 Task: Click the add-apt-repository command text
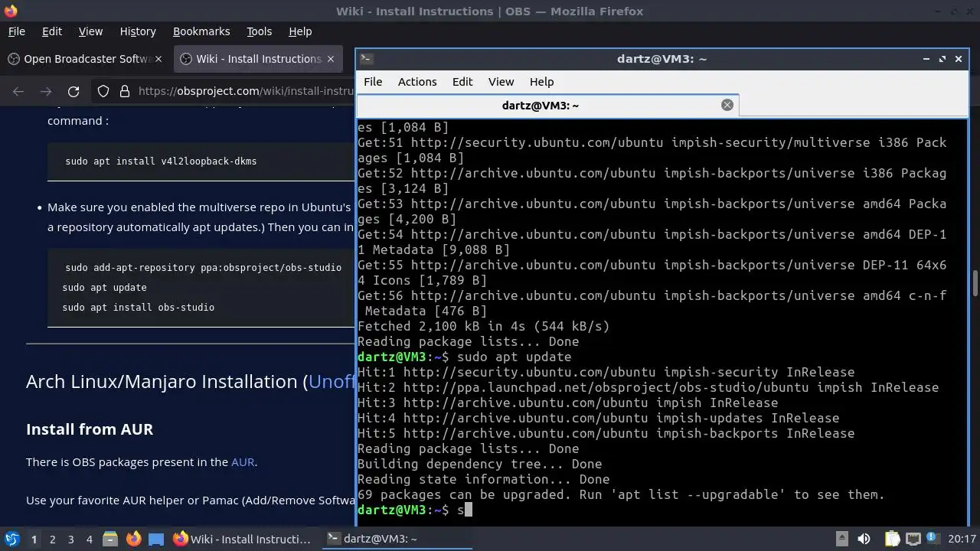(x=203, y=268)
